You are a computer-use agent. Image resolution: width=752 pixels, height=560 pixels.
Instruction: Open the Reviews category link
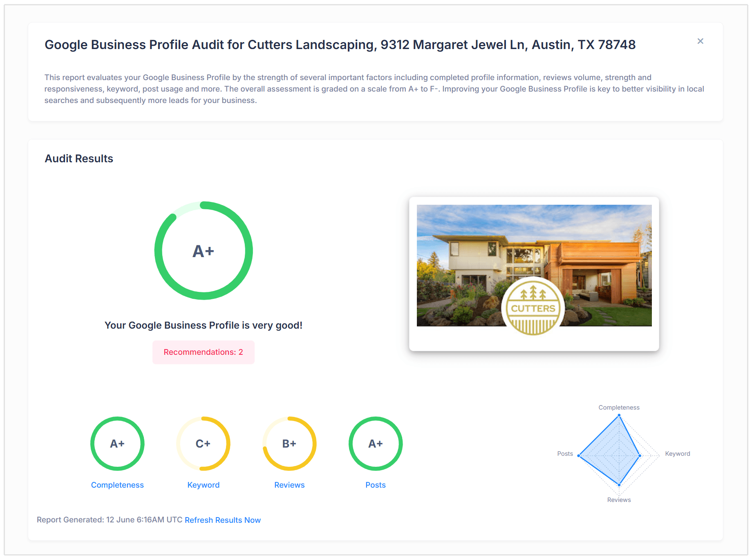[289, 485]
